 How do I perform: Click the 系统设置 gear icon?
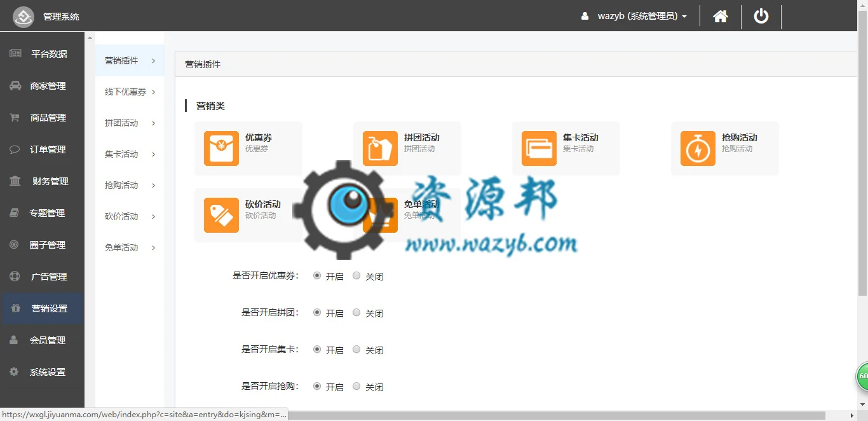point(14,371)
